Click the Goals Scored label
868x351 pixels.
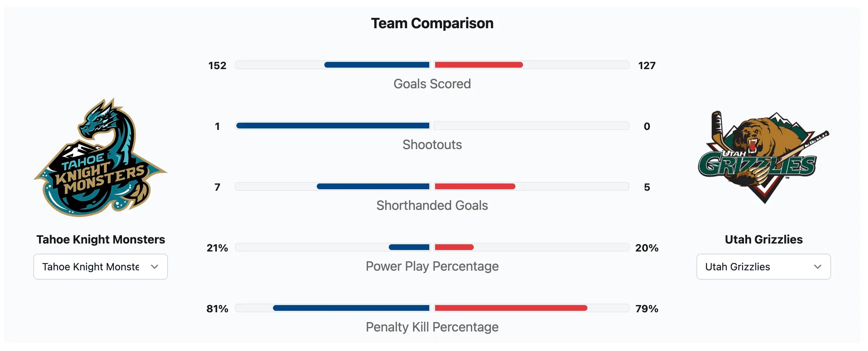(432, 84)
